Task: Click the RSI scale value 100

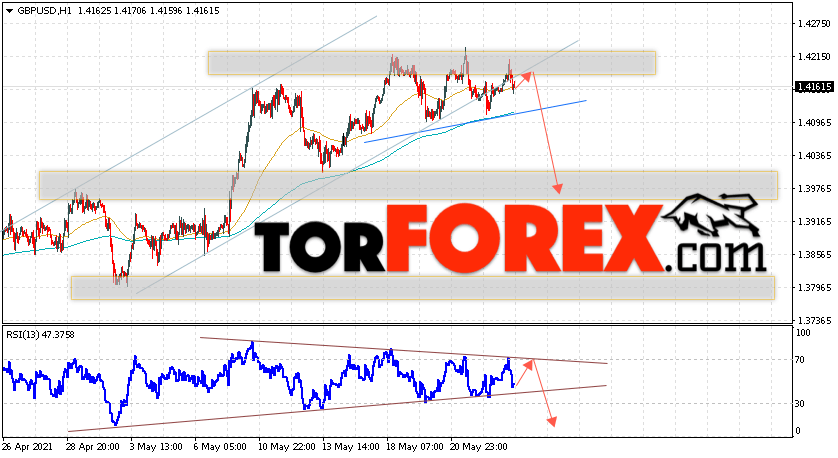Action: 803,333
